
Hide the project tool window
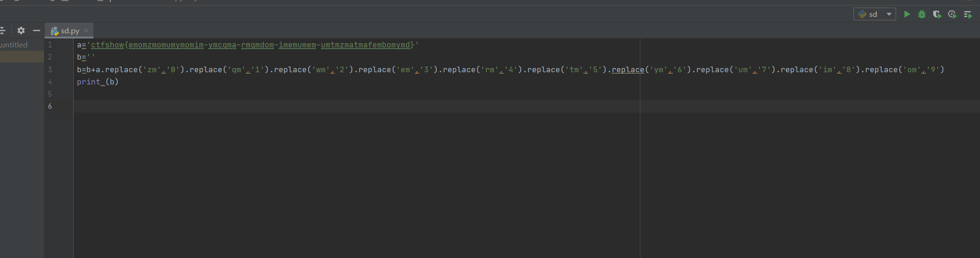[x=37, y=30]
